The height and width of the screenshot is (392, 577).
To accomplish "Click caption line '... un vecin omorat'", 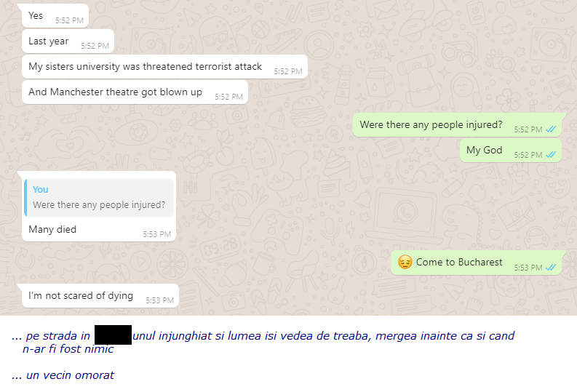I will point(63,375).
